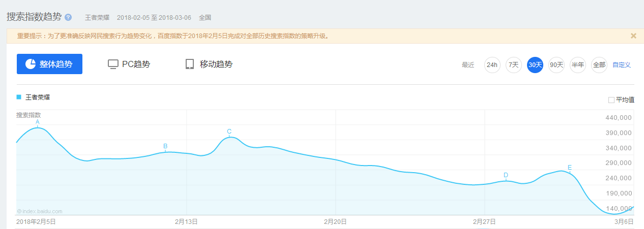Screen dimensions: 644x229
Task: Open 自定义 custom date range
Action: tap(622, 65)
